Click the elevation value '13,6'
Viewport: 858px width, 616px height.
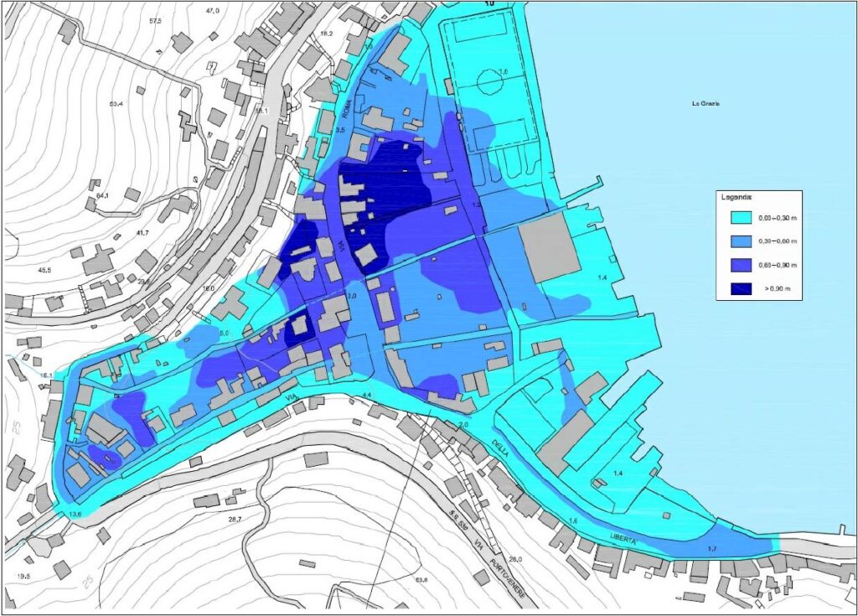point(75,514)
